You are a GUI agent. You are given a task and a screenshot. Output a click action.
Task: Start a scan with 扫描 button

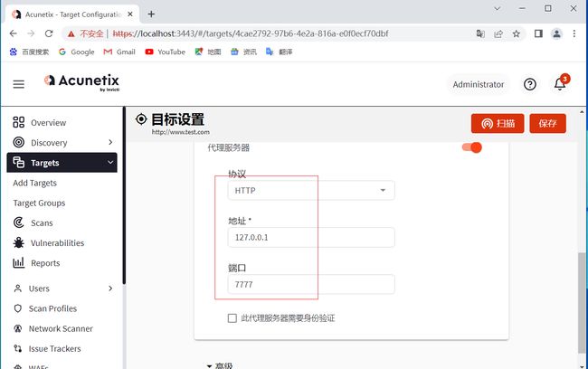click(498, 123)
